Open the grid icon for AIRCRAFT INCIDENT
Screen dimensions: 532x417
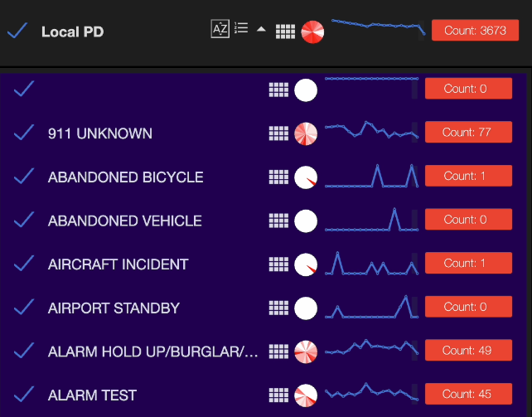[279, 264]
